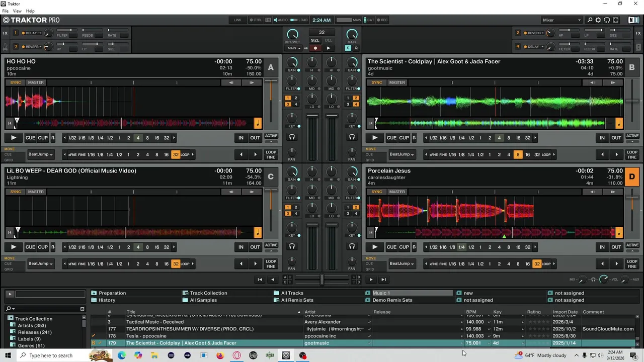
Task: Click the loop recorder play button
Action: (328, 48)
